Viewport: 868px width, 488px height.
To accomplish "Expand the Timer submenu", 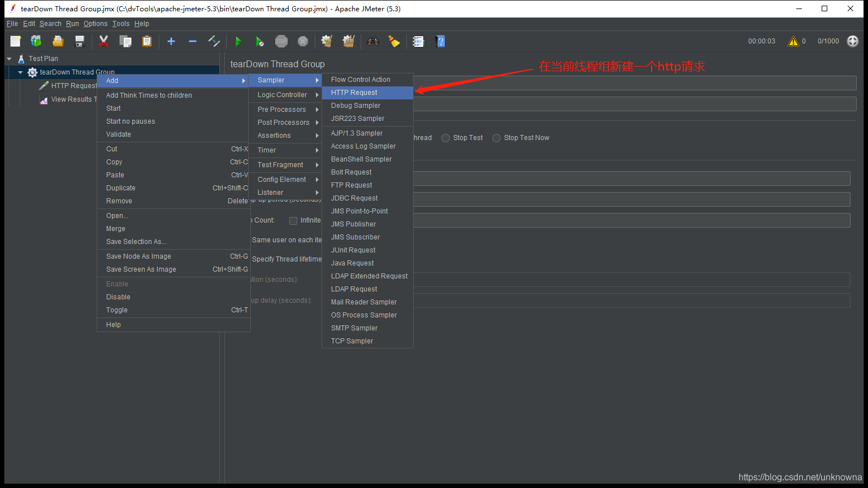I will point(285,150).
